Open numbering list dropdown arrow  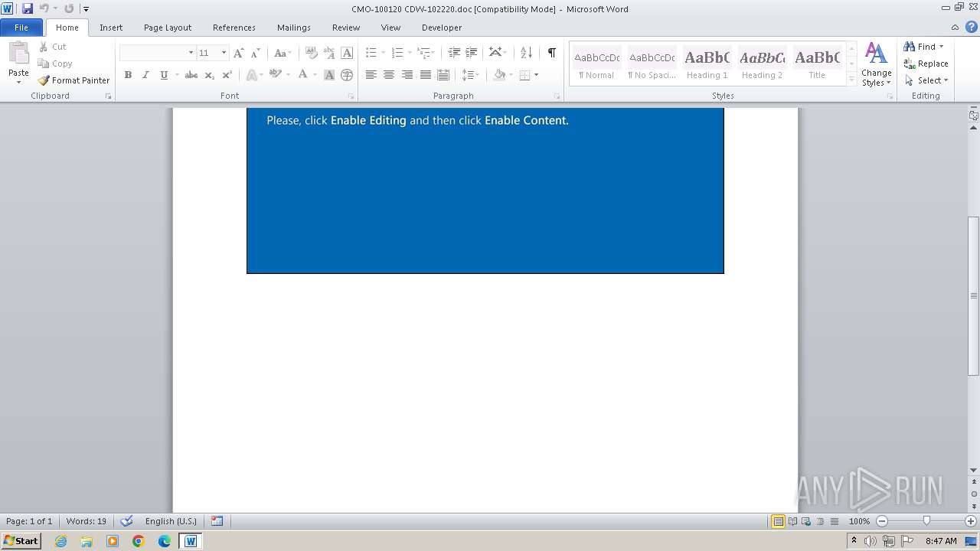click(409, 53)
